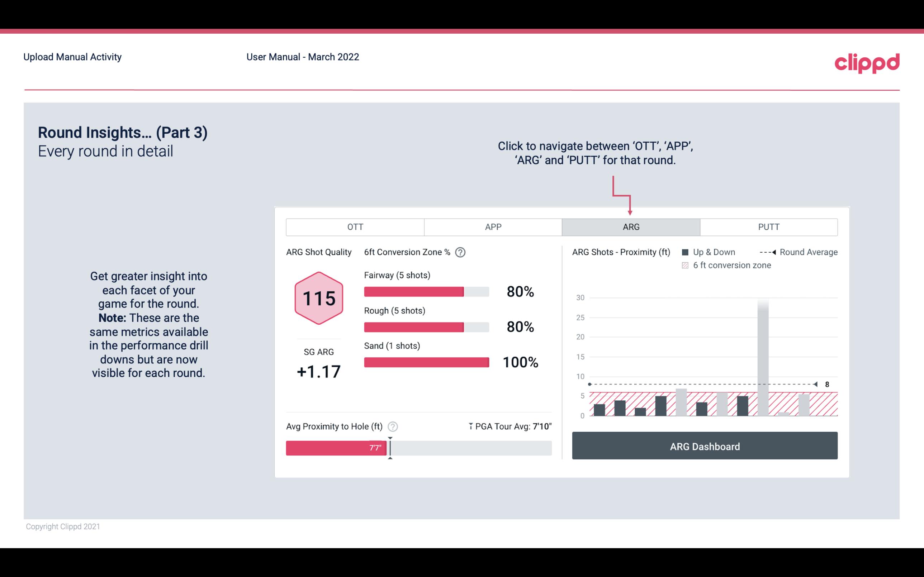Click the ARG tab to view metrics
Viewport: 924px width, 577px height.
pos(630,227)
